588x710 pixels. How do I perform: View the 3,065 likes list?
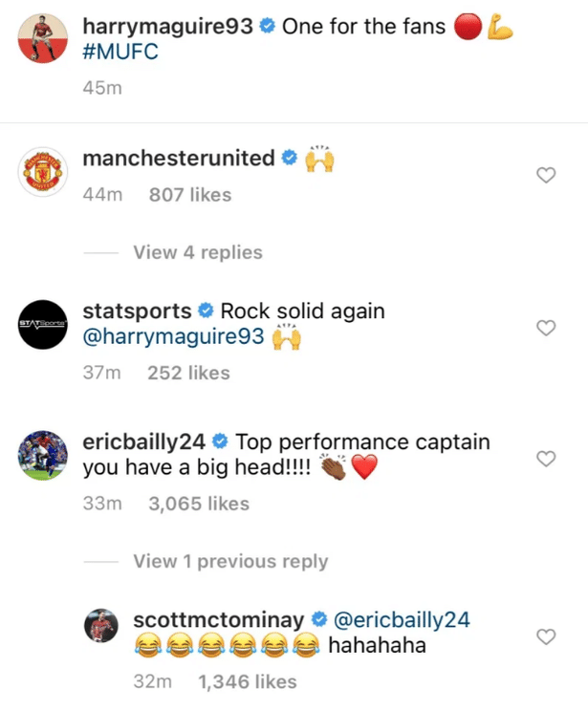(x=199, y=504)
